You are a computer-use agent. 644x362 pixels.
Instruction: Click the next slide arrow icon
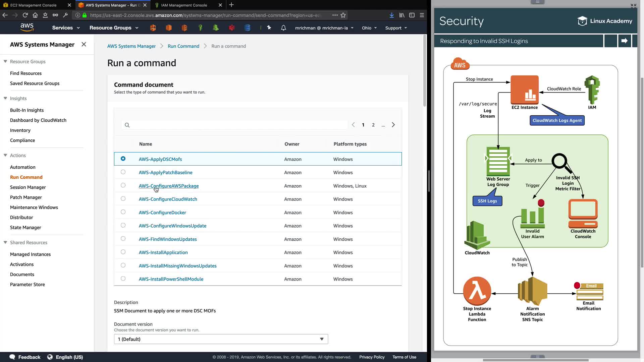(624, 41)
